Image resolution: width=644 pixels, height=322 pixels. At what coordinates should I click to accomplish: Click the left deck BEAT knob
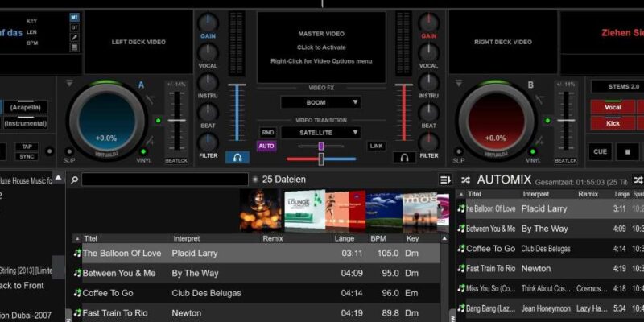pos(208,112)
